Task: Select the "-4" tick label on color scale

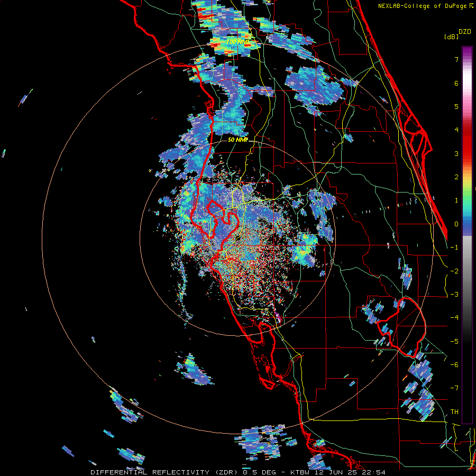Action: tap(454, 318)
